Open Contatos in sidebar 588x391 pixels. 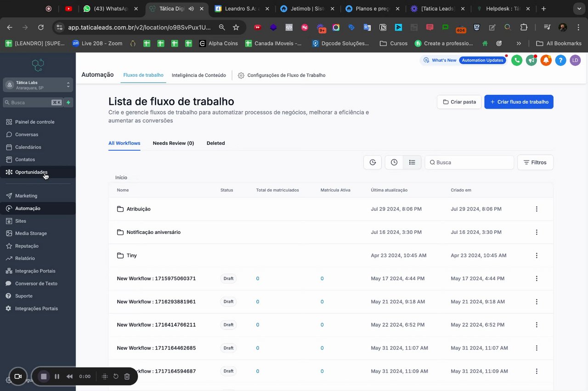point(38,159)
